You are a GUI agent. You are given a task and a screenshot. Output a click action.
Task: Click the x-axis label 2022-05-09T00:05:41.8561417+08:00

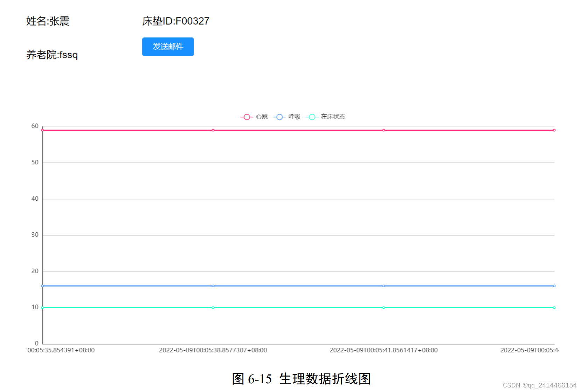[x=383, y=350]
